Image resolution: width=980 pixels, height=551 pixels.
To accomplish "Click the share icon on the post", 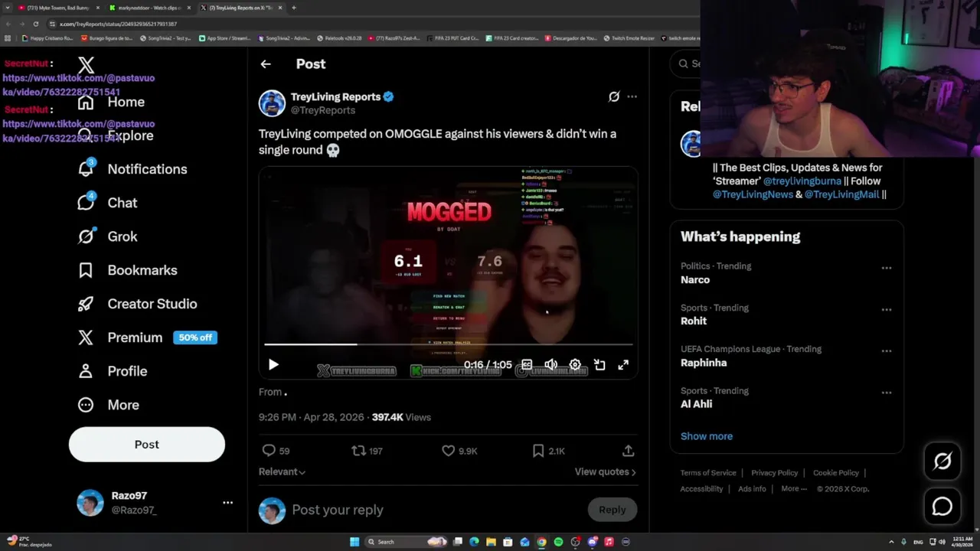I will coord(628,451).
